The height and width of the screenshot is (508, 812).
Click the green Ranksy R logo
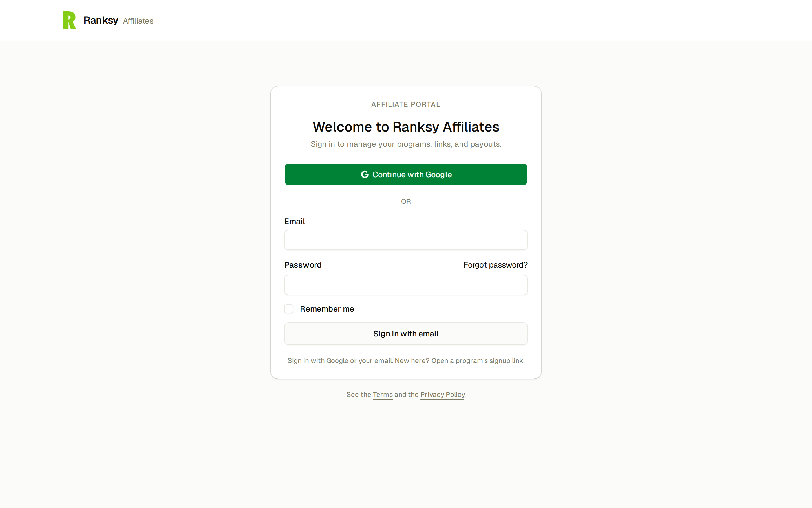[69, 21]
